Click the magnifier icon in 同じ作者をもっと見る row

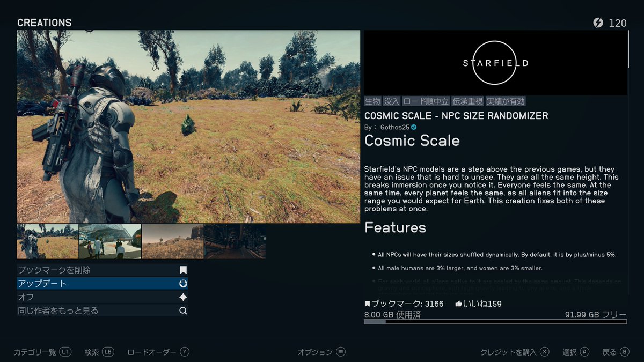pos(183,311)
